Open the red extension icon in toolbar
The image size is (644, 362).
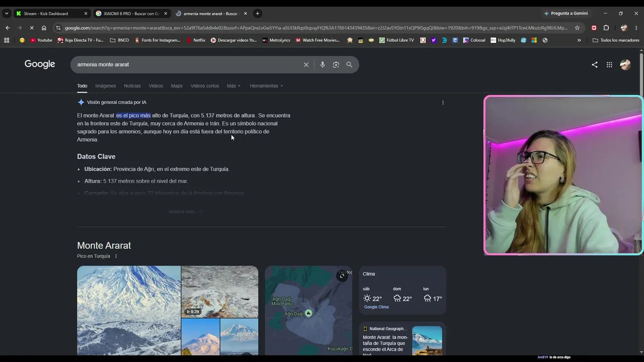594,28
